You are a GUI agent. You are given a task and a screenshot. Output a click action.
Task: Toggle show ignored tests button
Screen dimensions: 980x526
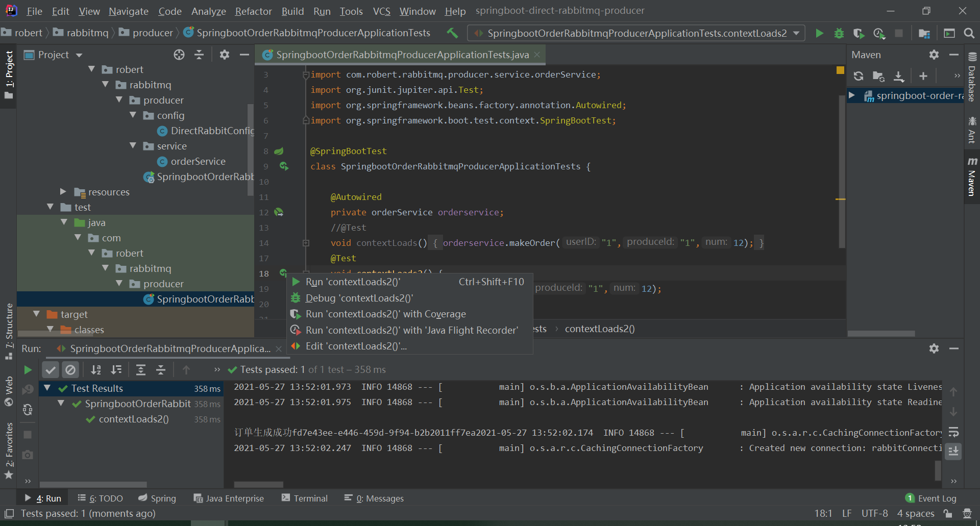(70, 370)
